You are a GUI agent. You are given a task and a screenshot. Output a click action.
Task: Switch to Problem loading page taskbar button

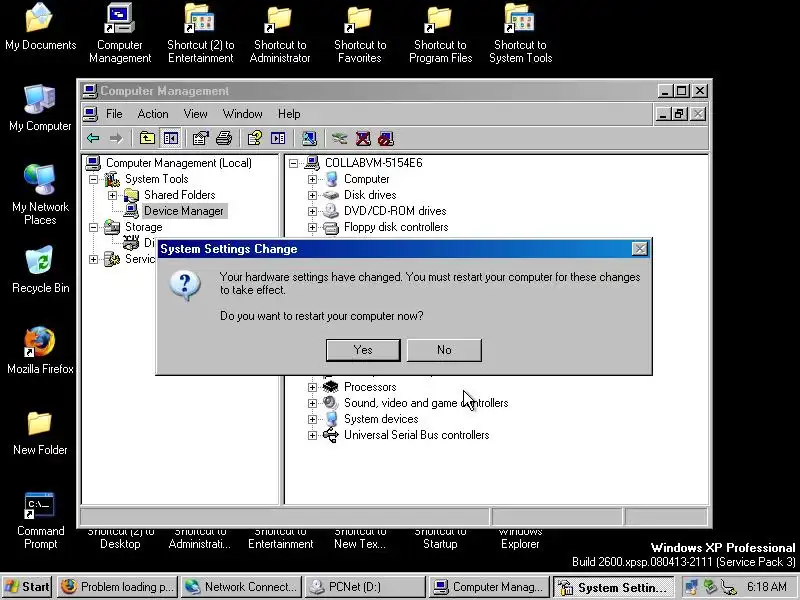[117, 587]
